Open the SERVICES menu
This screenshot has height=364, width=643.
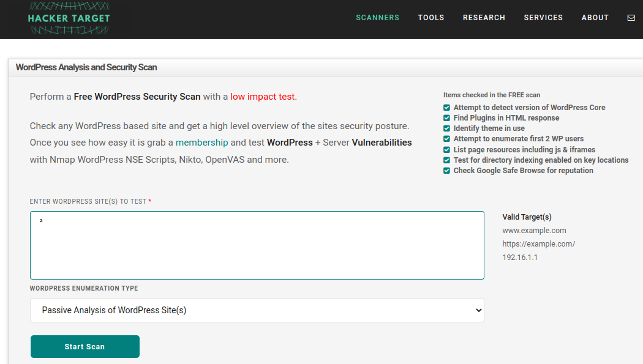point(543,18)
